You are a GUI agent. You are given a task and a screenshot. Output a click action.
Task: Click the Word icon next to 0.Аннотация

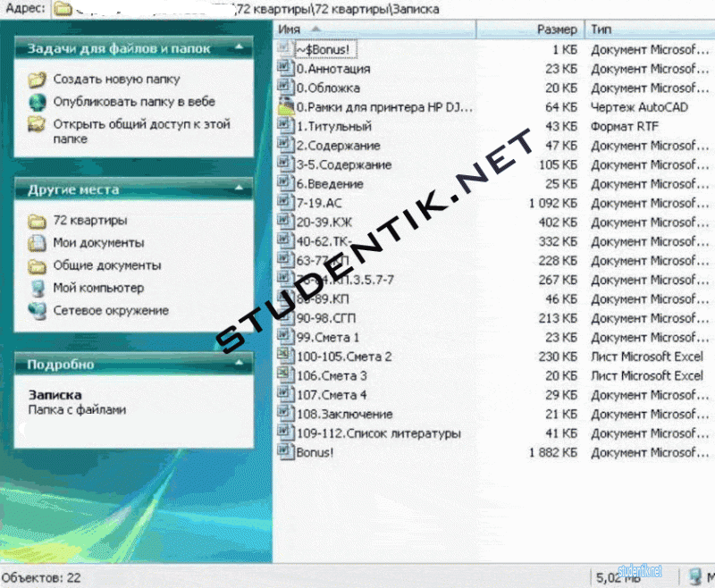click(286, 68)
